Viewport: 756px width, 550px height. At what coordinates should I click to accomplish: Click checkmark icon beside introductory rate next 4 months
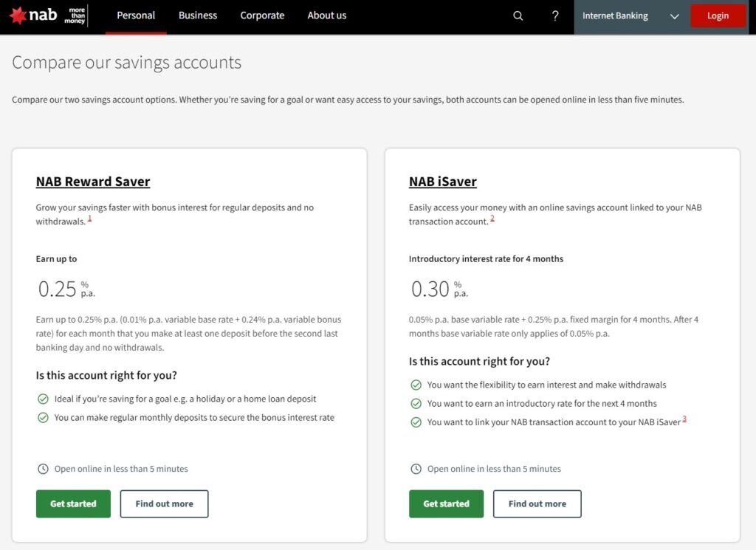tap(416, 404)
